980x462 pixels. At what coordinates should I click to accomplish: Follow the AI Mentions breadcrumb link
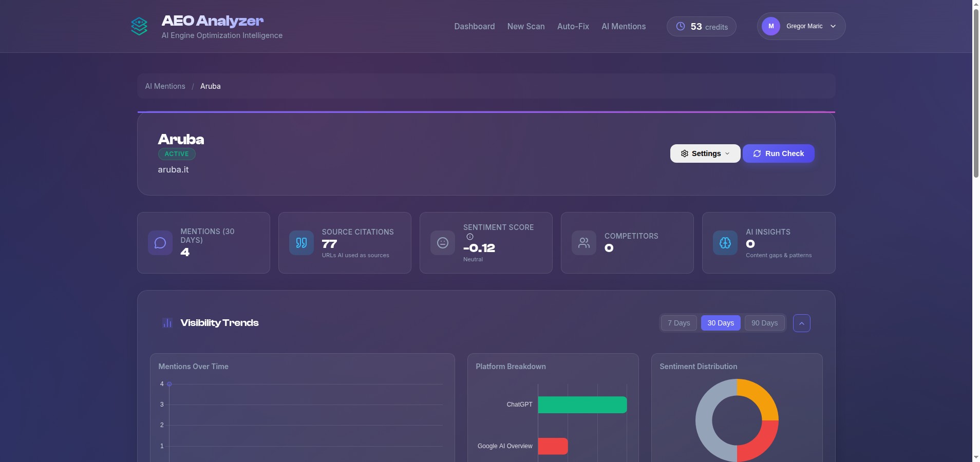[x=165, y=86]
